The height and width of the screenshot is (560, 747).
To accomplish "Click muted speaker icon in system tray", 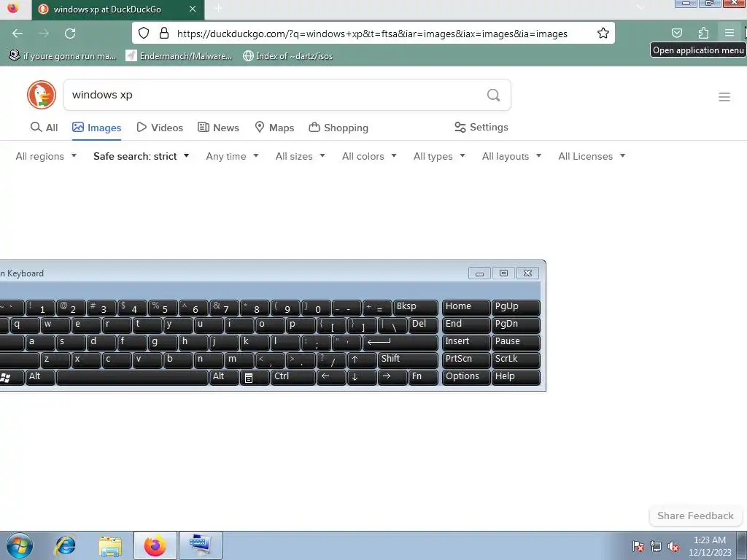I will pos(673,546).
